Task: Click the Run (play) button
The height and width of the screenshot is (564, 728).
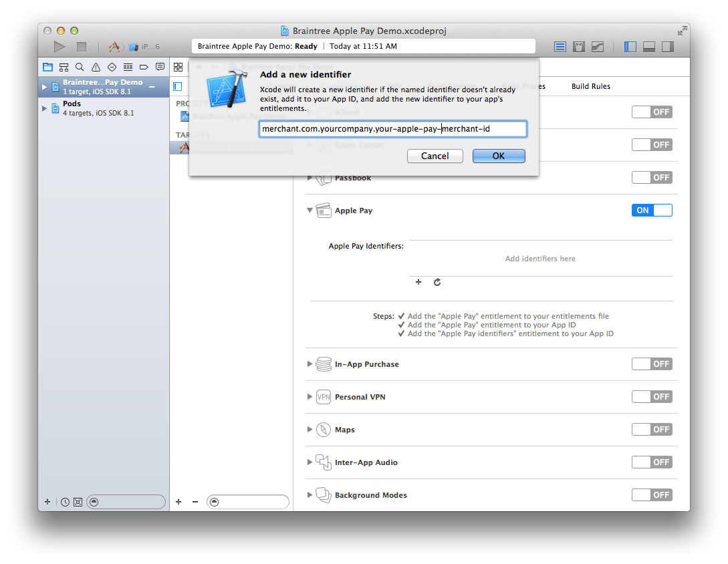Action: pyautogui.click(x=59, y=47)
